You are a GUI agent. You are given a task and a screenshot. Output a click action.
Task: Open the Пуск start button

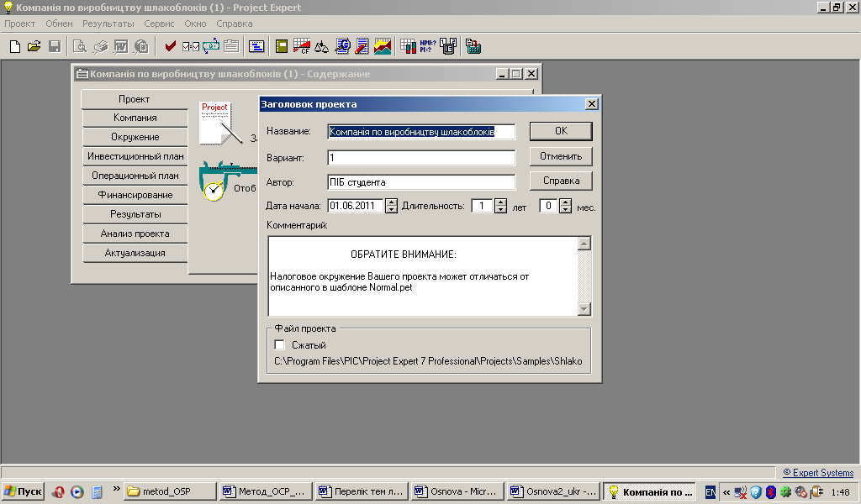pos(23,491)
